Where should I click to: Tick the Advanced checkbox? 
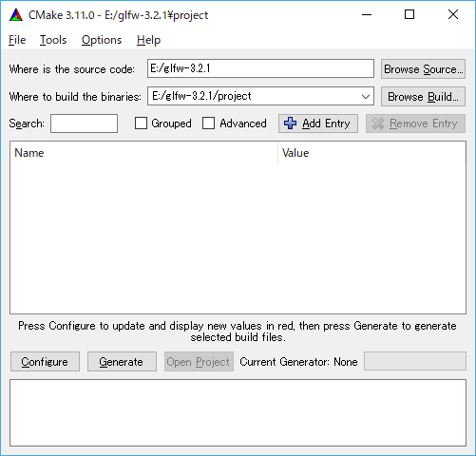coord(208,123)
